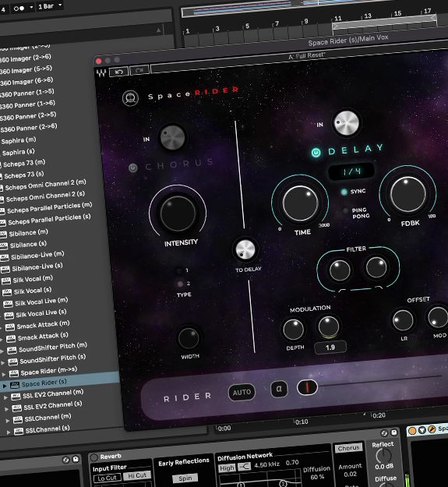The width and height of the screenshot is (448, 487).
Task: Click the astronaut logo beside SpaceRider title
Action: 130,98
